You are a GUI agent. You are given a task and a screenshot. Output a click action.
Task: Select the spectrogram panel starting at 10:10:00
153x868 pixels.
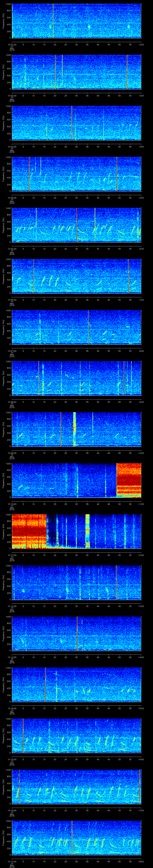click(77, 480)
